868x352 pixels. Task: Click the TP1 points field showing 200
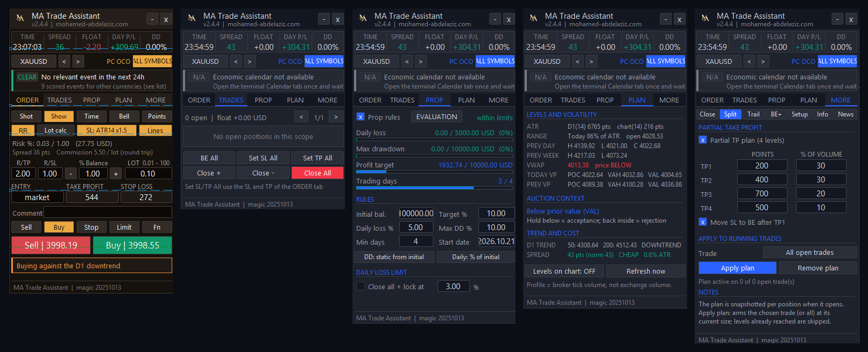(762, 166)
